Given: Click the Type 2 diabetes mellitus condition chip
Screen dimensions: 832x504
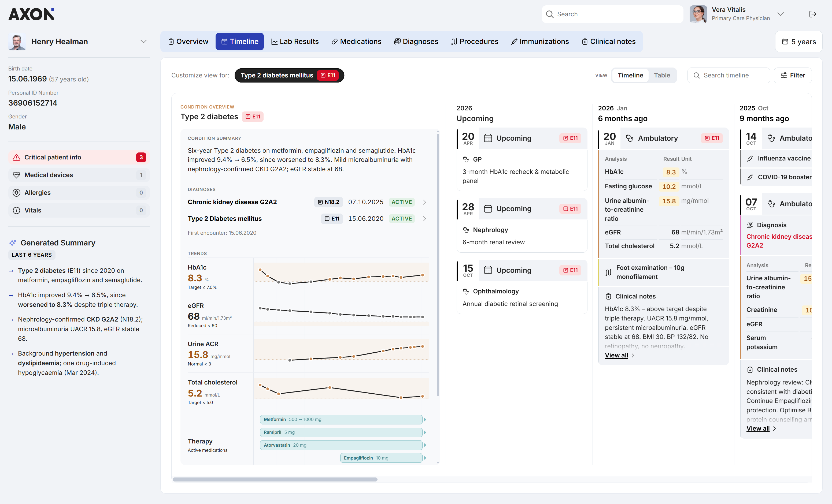Looking at the screenshot, I should (x=289, y=75).
